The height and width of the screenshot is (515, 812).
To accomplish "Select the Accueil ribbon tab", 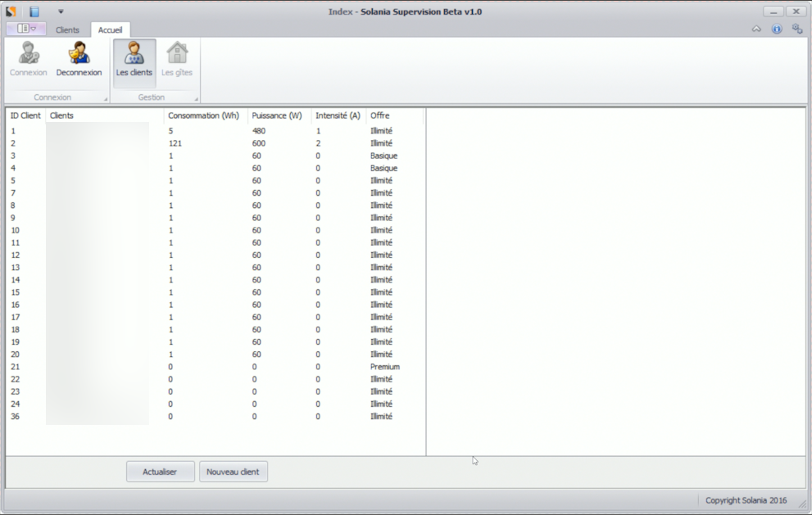I will (110, 30).
